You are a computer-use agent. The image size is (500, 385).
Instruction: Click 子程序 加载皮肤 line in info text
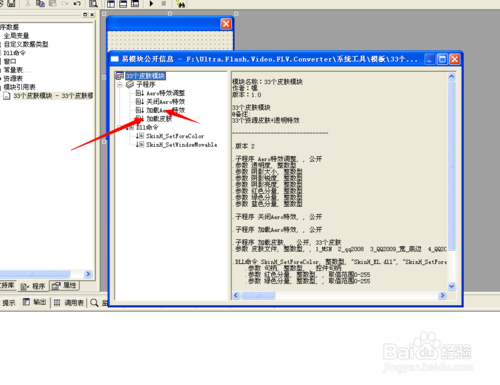coord(288,242)
